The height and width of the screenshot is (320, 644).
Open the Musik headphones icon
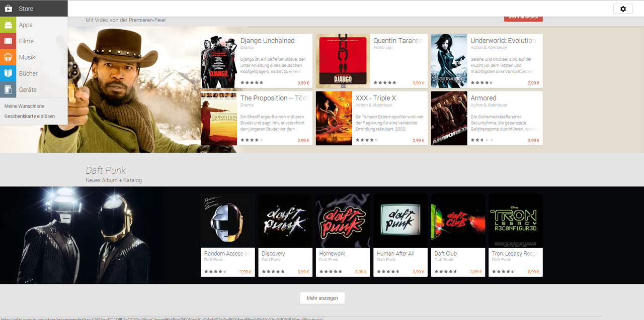(x=8, y=57)
